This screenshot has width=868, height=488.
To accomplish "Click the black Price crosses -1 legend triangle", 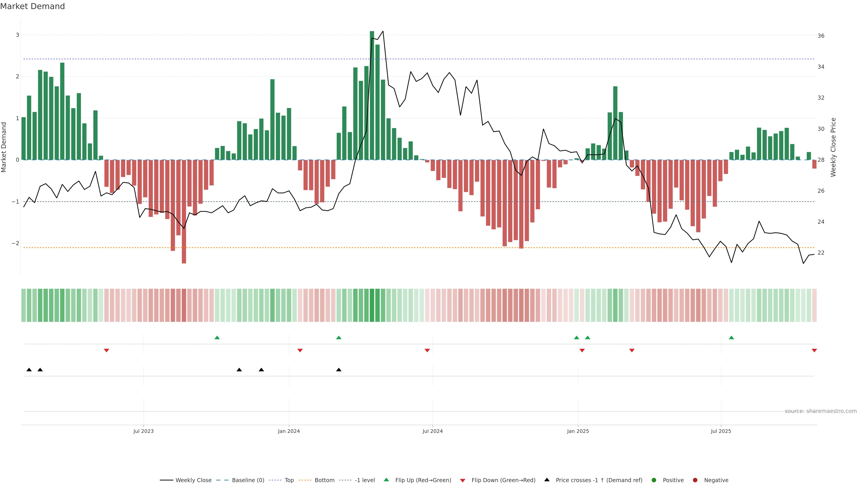I will click(x=547, y=480).
